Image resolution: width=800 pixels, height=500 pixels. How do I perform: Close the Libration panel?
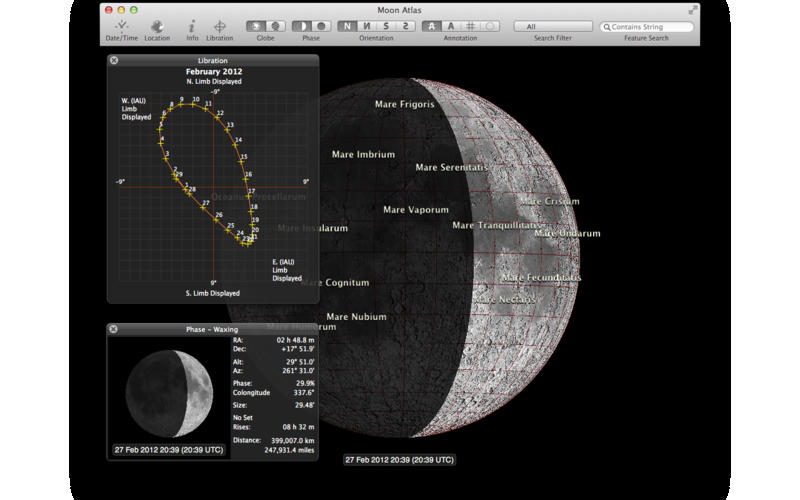click(113, 61)
